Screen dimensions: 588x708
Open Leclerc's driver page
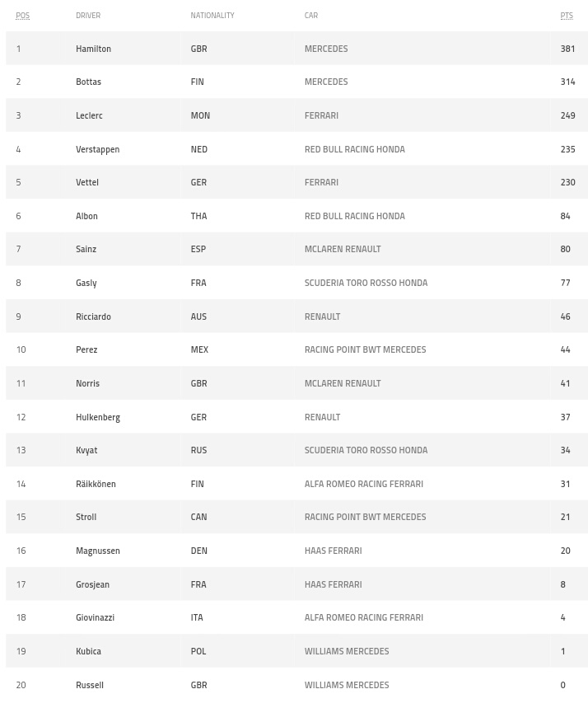(89, 115)
